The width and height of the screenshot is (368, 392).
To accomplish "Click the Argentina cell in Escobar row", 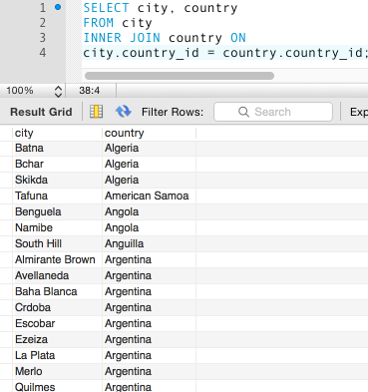I will (x=149, y=323).
